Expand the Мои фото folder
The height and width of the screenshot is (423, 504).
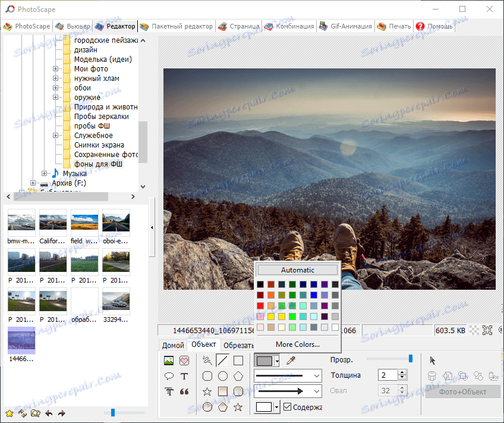(56, 68)
